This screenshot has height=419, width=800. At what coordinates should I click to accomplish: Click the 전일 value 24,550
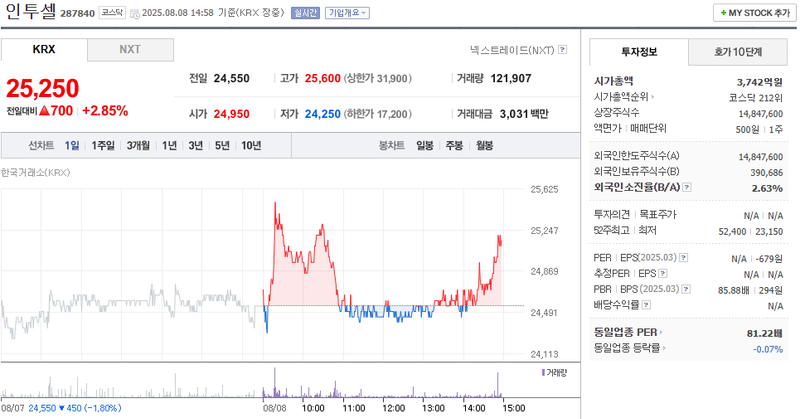[x=232, y=79]
